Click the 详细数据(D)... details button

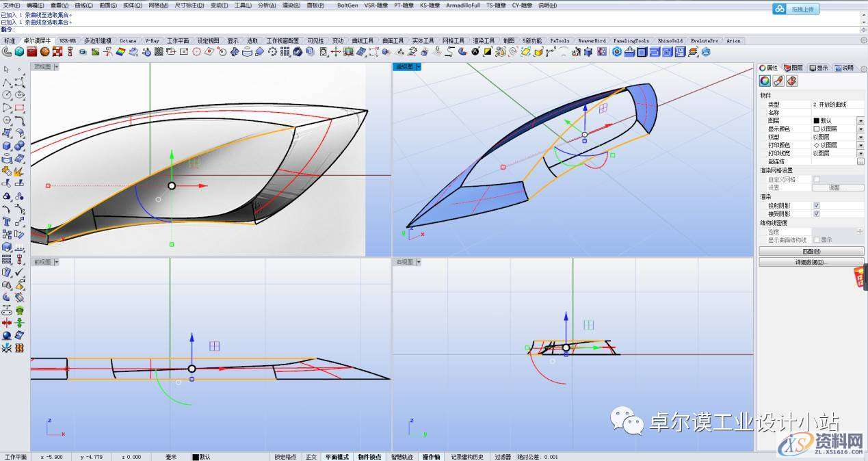pos(811,262)
